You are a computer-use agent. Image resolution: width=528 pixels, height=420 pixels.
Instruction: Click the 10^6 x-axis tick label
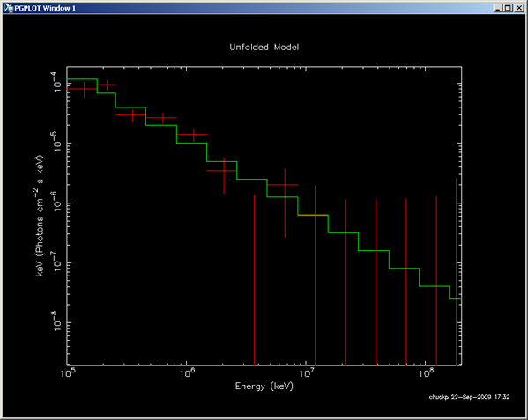tap(187, 372)
